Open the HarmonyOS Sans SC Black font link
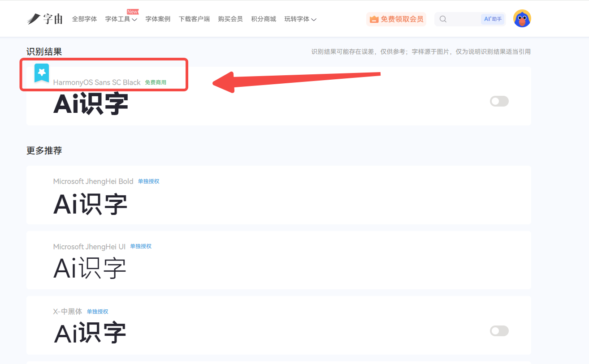Image resolution: width=589 pixels, height=364 pixels. [x=97, y=82]
